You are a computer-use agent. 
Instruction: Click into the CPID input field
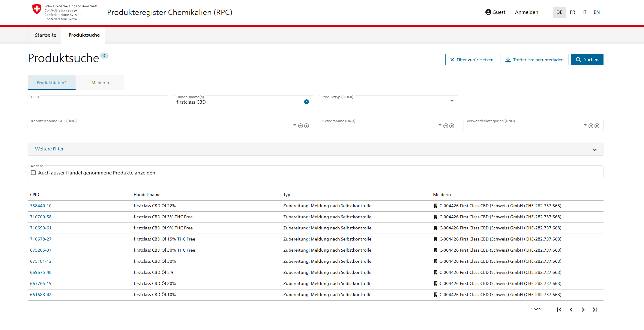97,101
